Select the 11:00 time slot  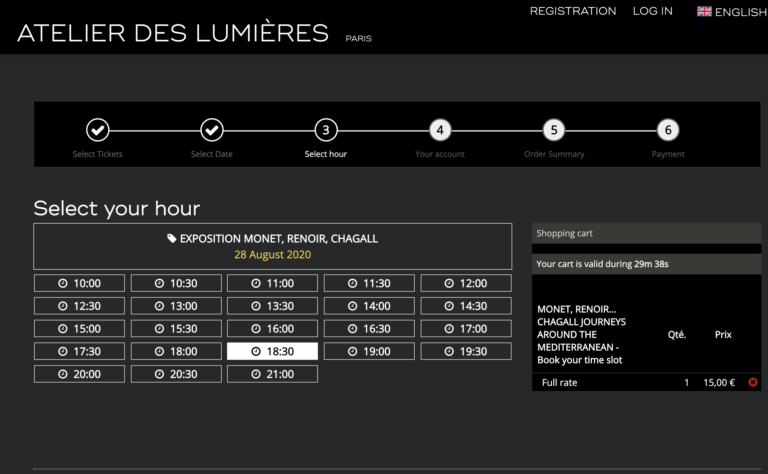tap(272, 283)
